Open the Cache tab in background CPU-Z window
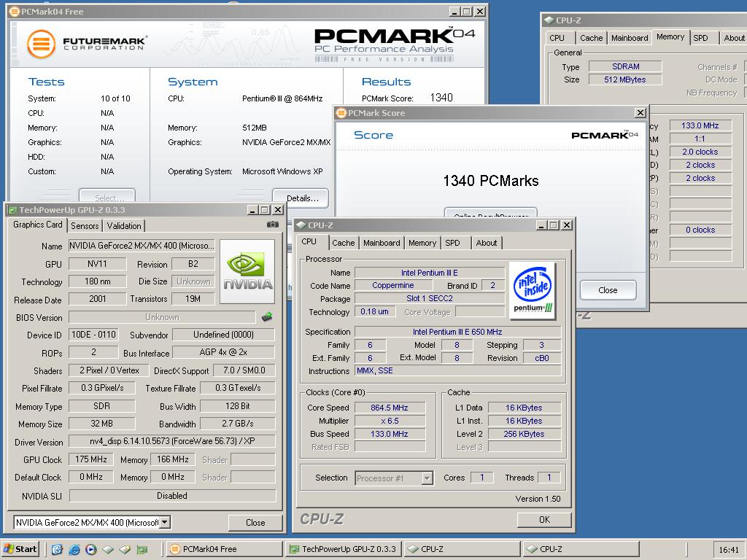 pyautogui.click(x=591, y=38)
